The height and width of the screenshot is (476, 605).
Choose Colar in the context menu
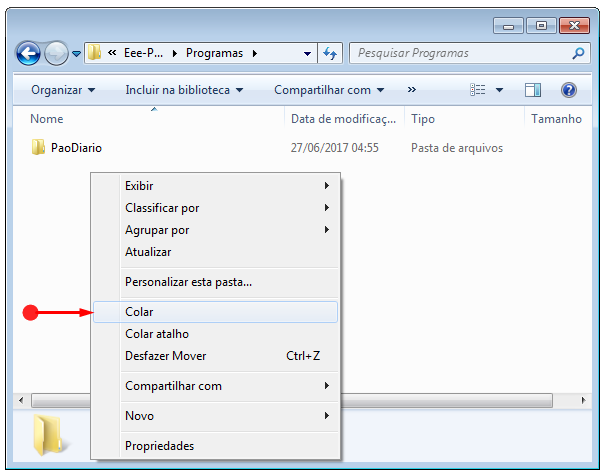click(215, 312)
